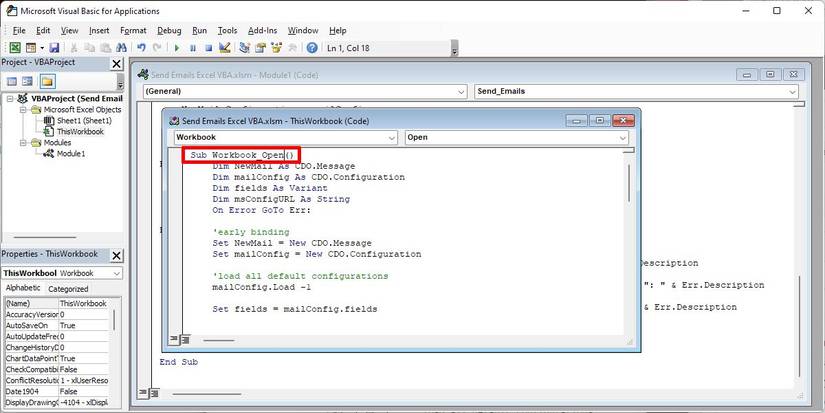This screenshot has height=413, width=825.
Task: Click the Cut scissors icon
Action: click(74, 48)
